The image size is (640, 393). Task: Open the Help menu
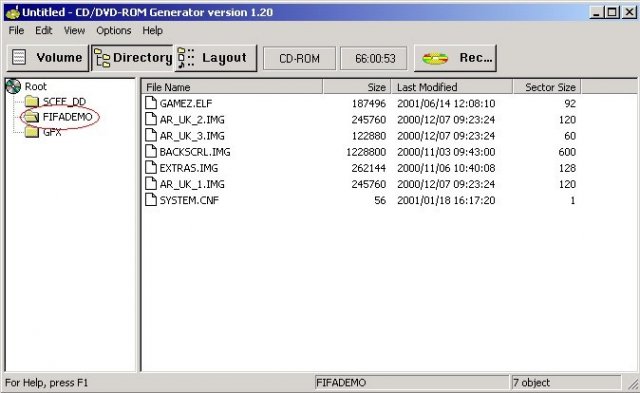[x=152, y=31]
